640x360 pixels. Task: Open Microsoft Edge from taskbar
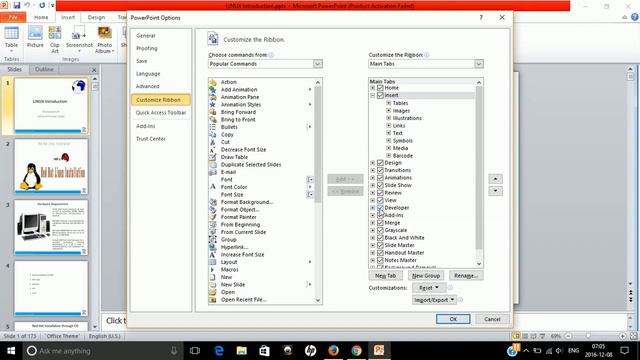click(x=219, y=350)
